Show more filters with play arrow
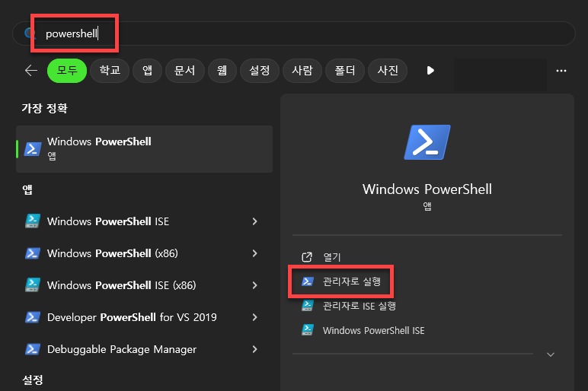This screenshot has height=391, width=588. click(x=430, y=71)
